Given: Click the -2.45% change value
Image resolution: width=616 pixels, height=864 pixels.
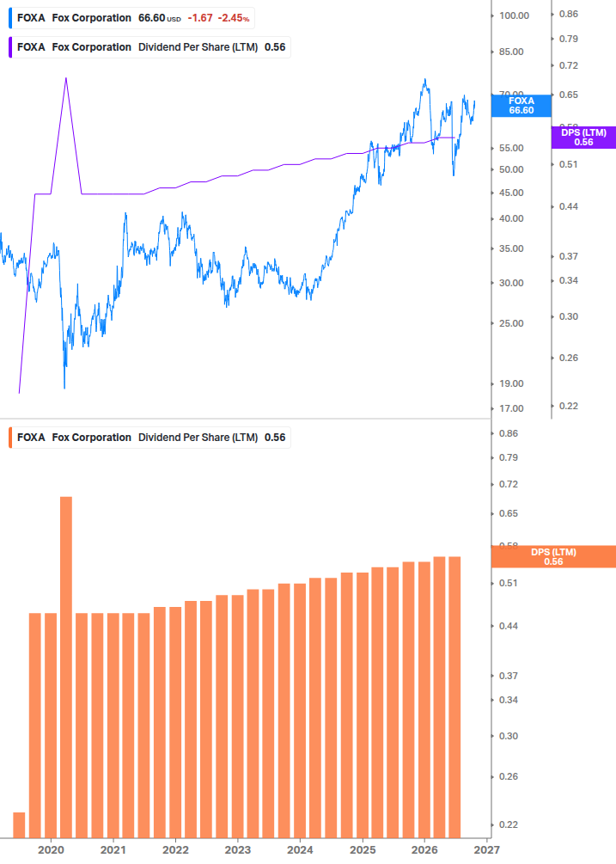Looking at the screenshot, I should (234, 18).
